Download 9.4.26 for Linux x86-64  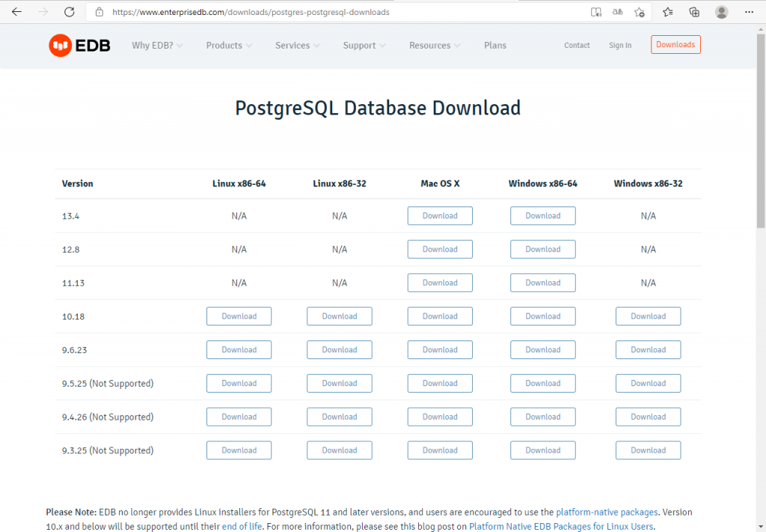(x=239, y=417)
